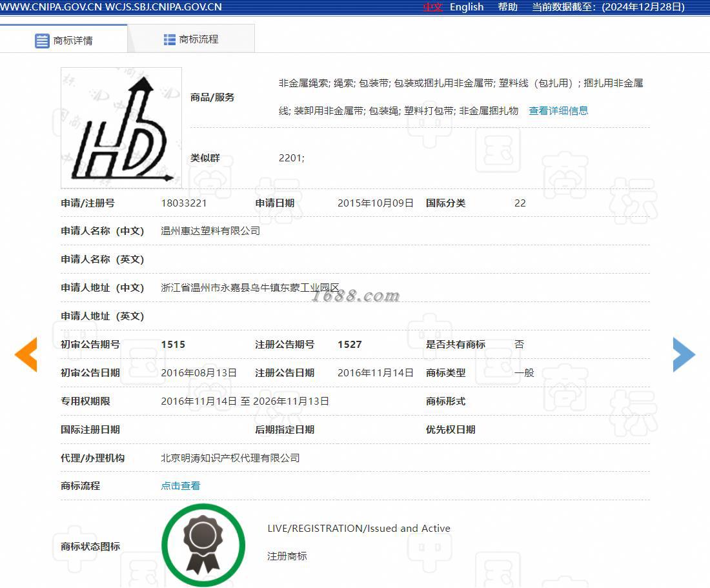Select registration announcement issue 1527
The width and height of the screenshot is (710, 588).
click(350, 345)
